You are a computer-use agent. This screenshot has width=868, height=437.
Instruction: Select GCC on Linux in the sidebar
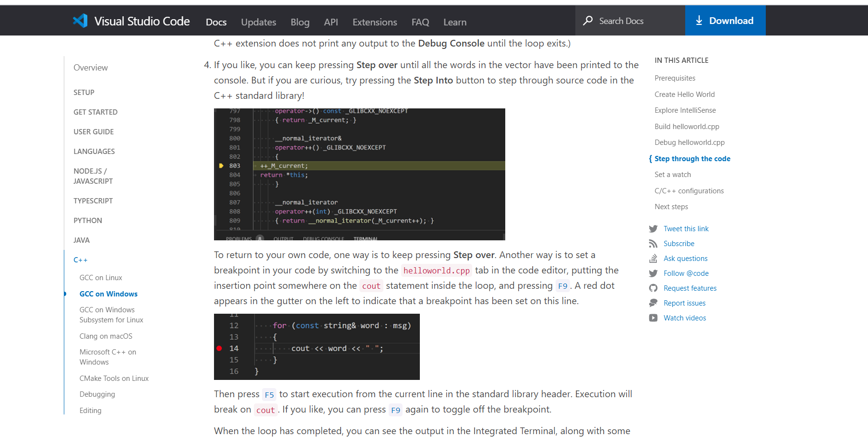click(101, 277)
